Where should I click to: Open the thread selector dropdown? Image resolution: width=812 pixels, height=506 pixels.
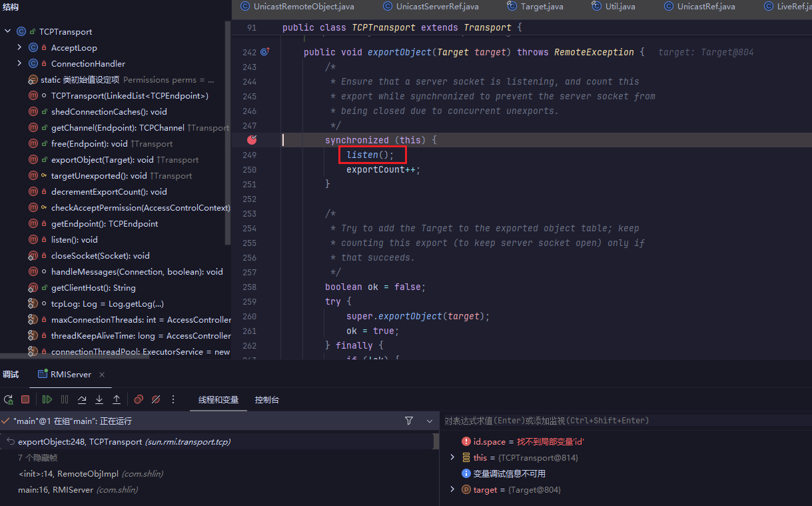pos(430,421)
